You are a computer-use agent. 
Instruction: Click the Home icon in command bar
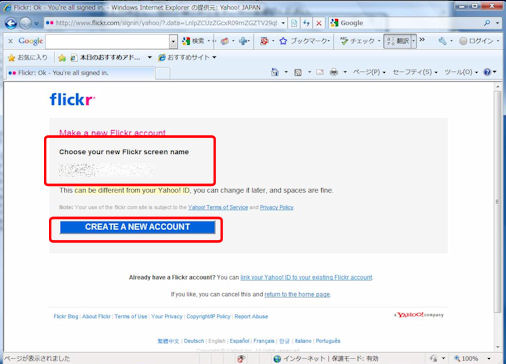pyautogui.click(x=275, y=72)
